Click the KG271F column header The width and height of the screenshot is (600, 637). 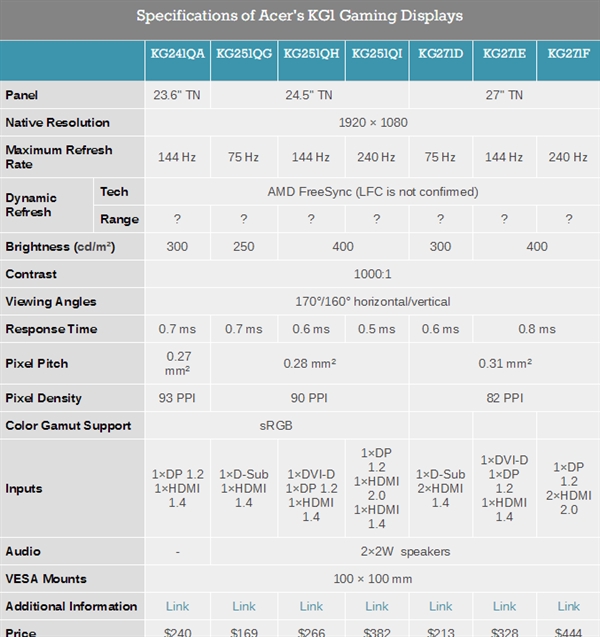coord(569,53)
